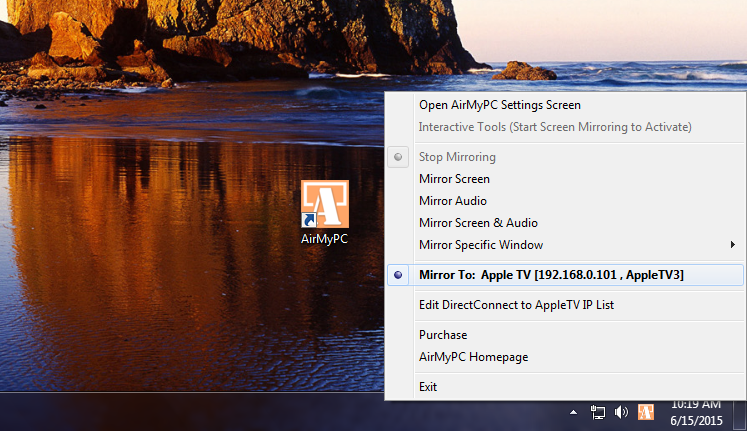The height and width of the screenshot is (431, 747).
Task: Open AirMyPC Settings Screen
Action: pos(565,105)
